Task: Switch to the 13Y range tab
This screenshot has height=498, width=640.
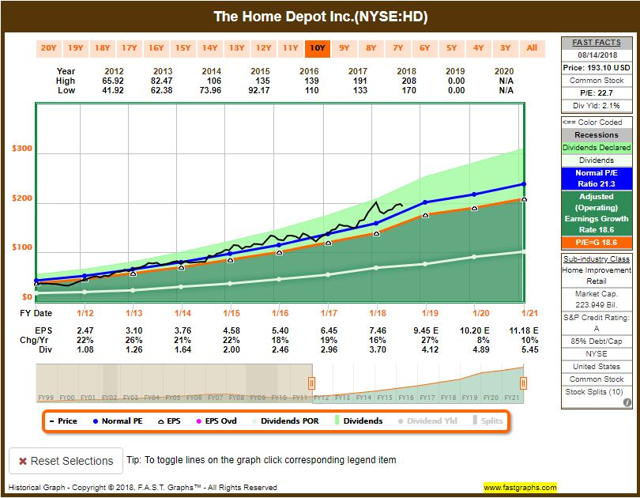Action: (x=237, y=48)
